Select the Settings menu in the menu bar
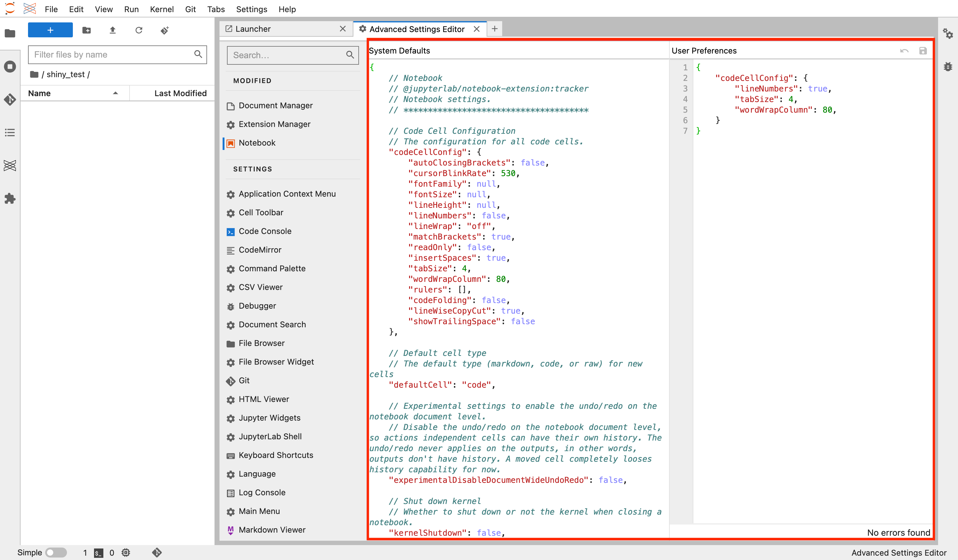958x560 pixels. click(x=250, y=9)
